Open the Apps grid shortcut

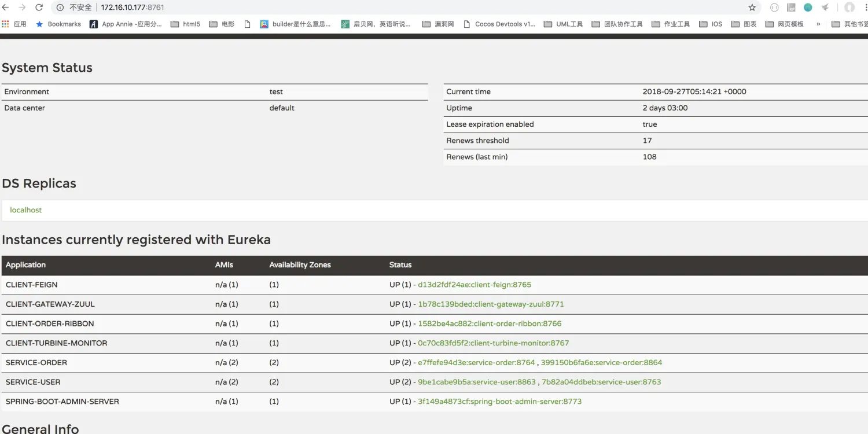tap(14, 24)
